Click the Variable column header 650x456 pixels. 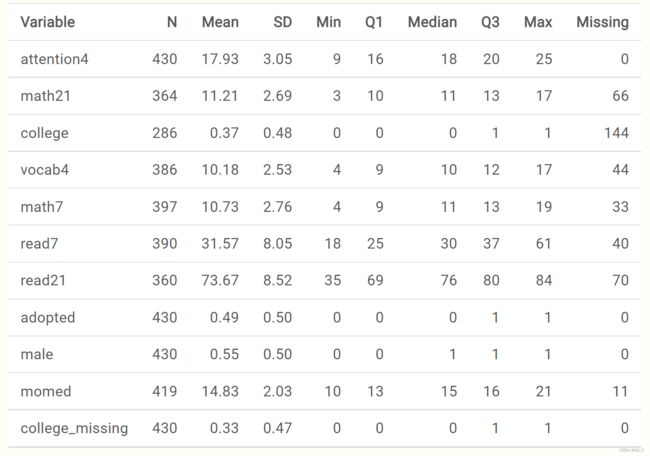(x=48, y=22)
